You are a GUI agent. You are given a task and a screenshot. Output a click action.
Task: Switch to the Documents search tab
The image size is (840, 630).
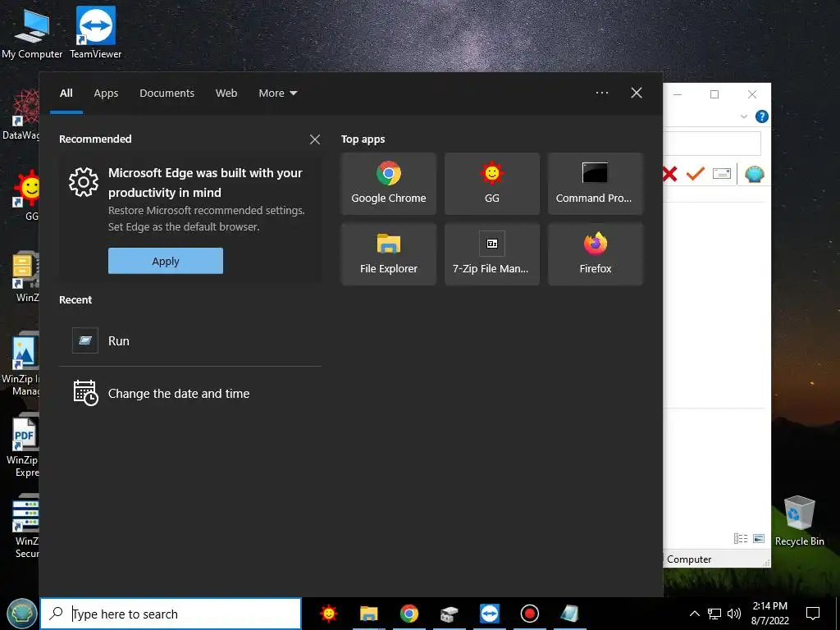coord(167,94)
